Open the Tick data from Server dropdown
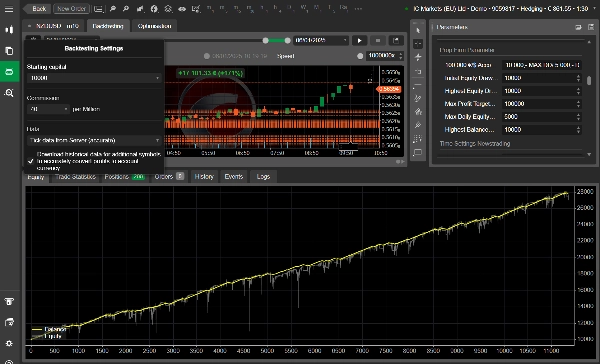The width and height of the screenshot is (600, 364). tap(94, 140)
